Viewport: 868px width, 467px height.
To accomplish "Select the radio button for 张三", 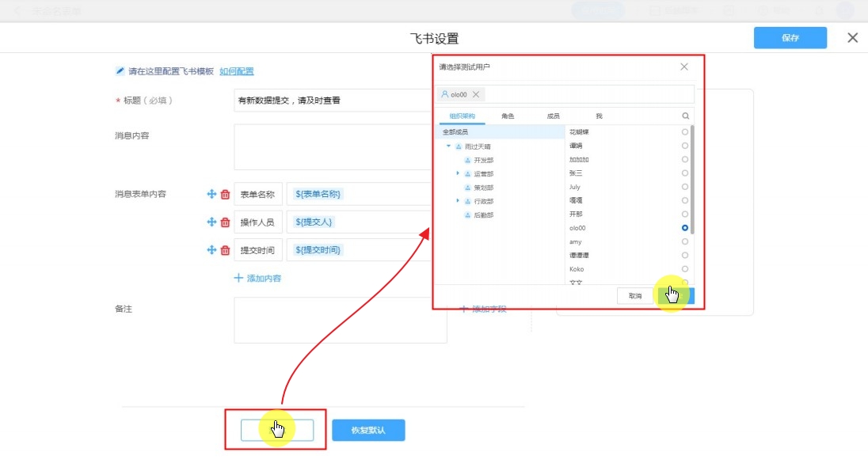I will tap(685, 173).
